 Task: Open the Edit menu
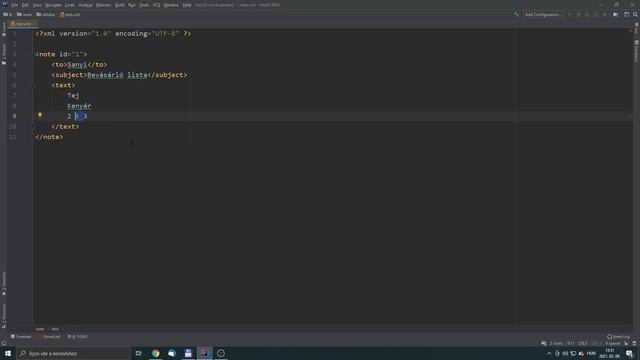pos(25,5)
